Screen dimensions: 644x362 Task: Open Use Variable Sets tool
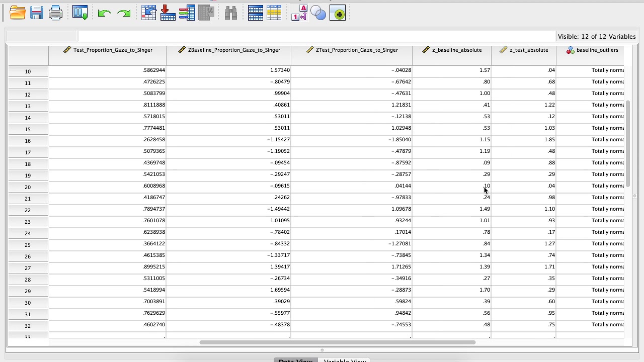318,13
